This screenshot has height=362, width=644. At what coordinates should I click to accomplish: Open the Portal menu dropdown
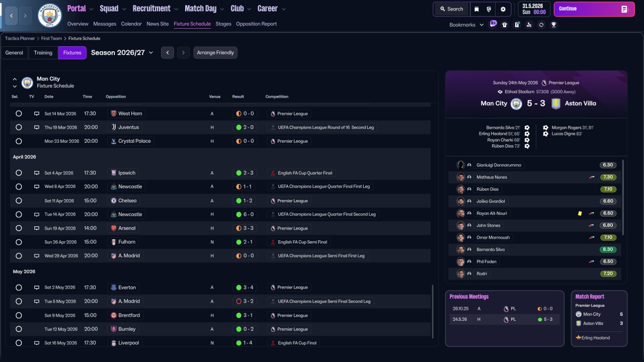point(80,9)
